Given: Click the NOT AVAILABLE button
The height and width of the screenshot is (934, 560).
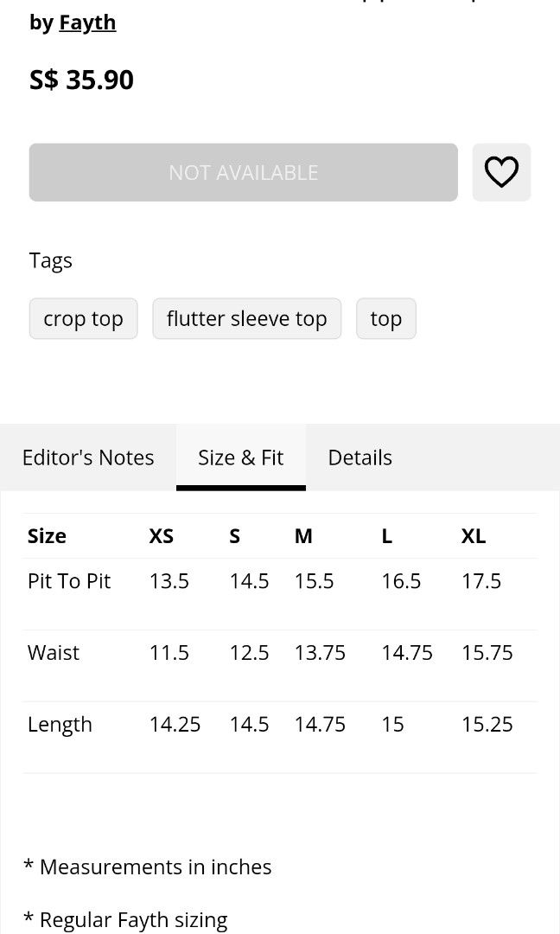Looking at the screenshot, I should tap(243, 172).
